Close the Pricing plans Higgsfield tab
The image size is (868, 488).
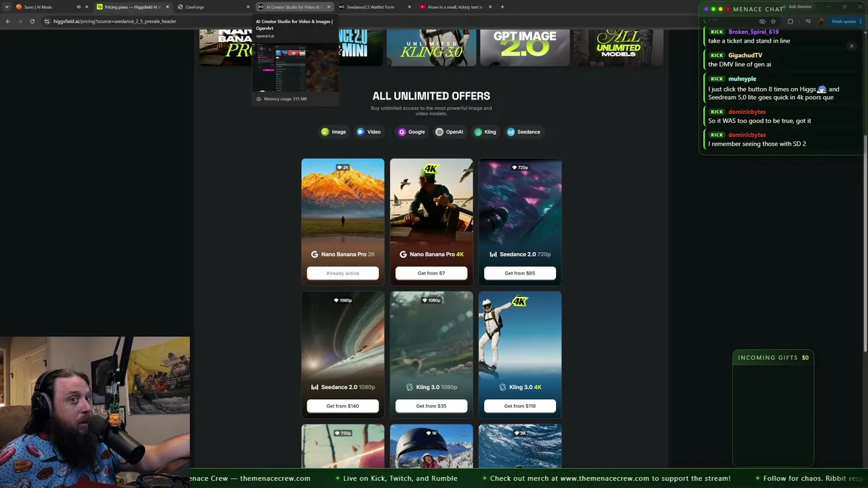click(x=167, y=7)
